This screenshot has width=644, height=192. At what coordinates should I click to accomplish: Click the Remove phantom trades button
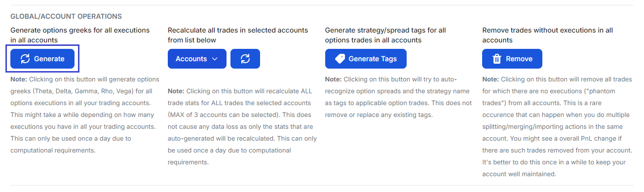coord(512,59)
